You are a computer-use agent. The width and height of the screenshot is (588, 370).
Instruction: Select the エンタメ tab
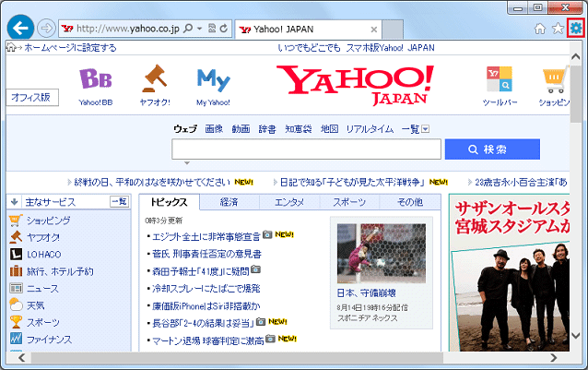pos(289,202)
